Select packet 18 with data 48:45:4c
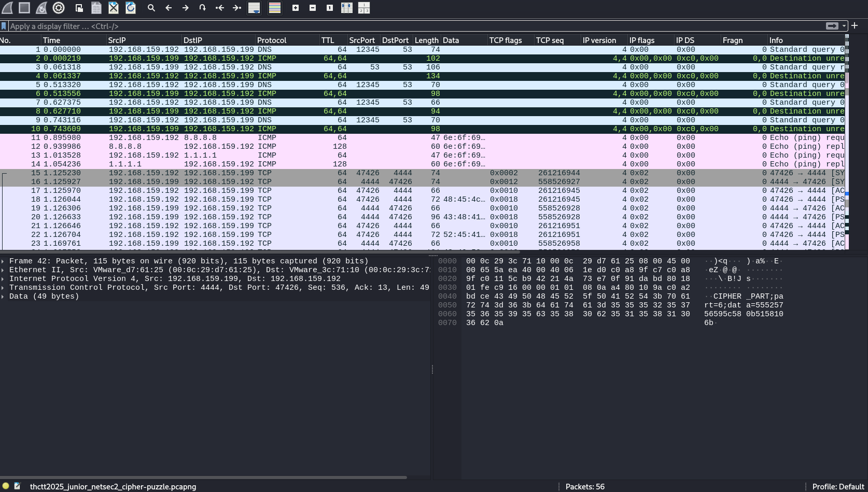 coord(422,200)
